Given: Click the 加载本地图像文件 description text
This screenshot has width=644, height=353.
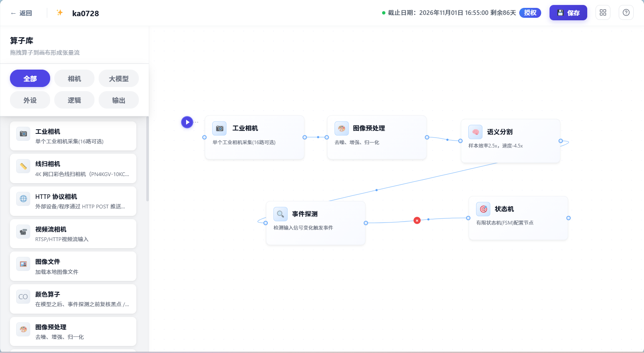Looking at the screenshot, I should [57, 272].
